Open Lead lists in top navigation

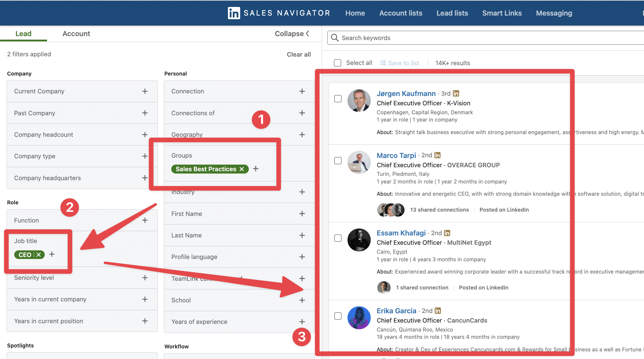pyautogui.click(x=452, y=13)
